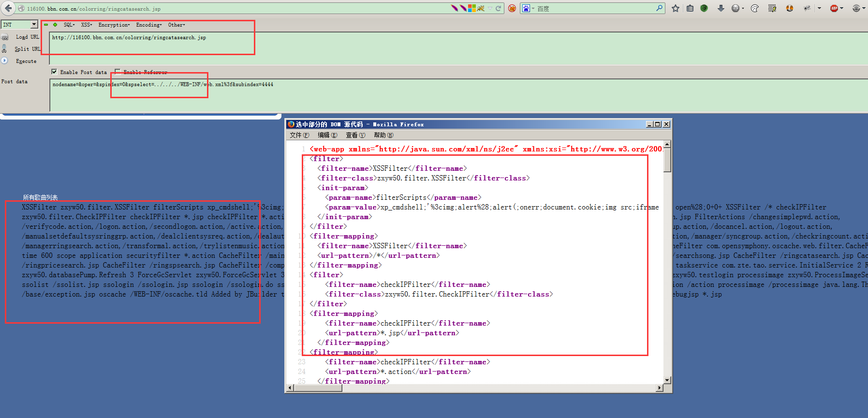Click the orange circular L icon
The image size is (868, 418).
pos(790,8)
